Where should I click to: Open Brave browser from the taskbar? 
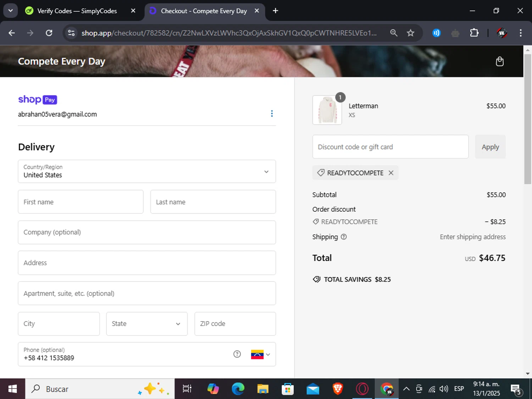pyautogui.click(x=338, y=389)
